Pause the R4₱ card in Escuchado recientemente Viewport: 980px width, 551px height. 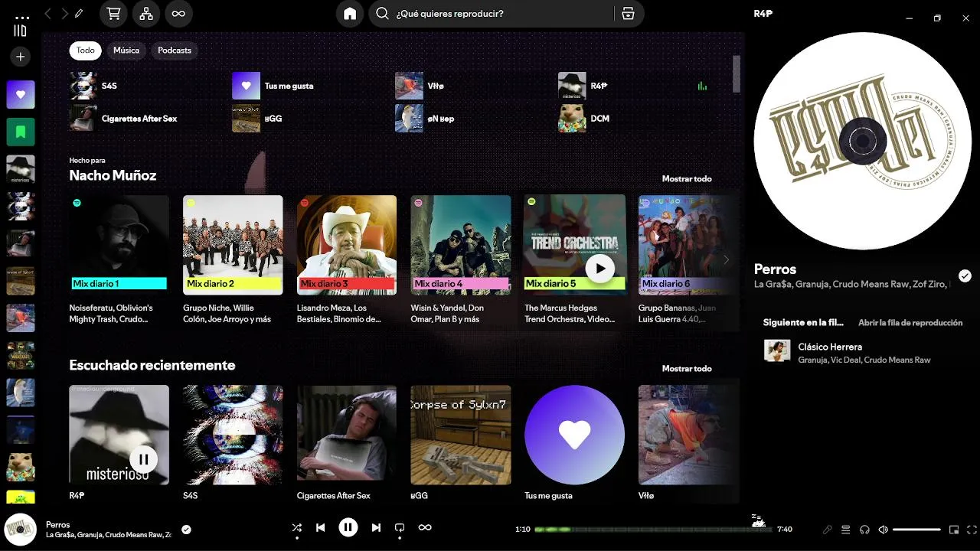click(143, 459)
